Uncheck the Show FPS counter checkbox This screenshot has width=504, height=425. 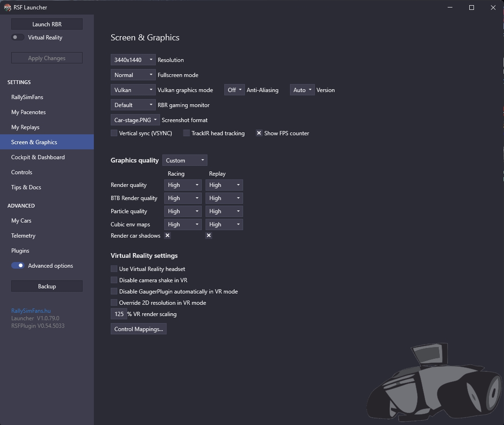coord(259,133)
